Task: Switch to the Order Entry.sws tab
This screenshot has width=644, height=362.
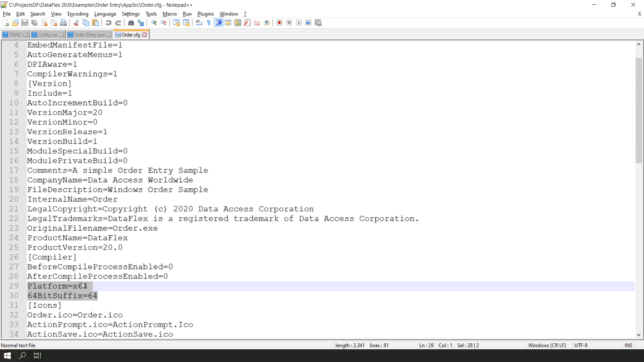Action: 89,35
